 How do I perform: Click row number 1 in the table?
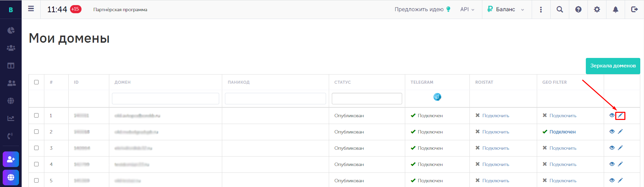[x=51, y=116]
